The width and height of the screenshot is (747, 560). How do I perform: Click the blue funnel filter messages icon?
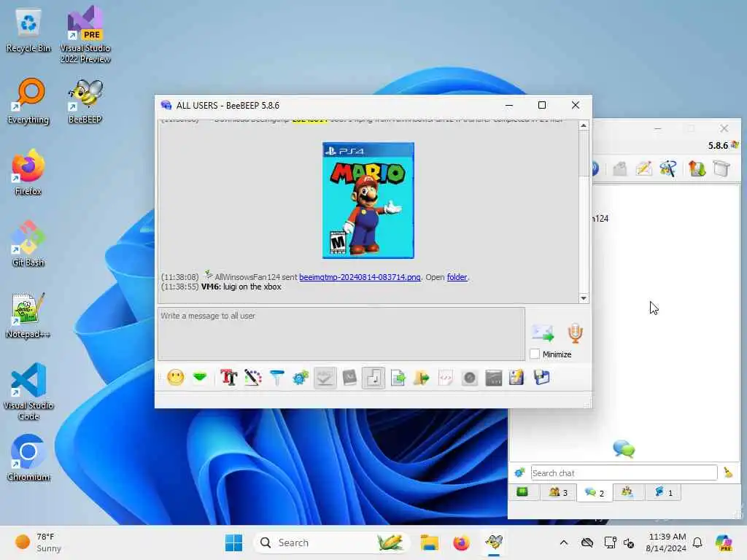(276, 378)
